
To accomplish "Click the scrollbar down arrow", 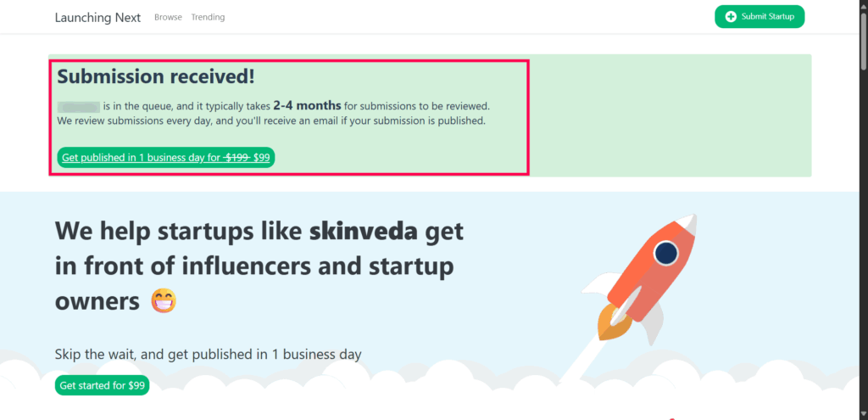I will [x=863, y=416].
